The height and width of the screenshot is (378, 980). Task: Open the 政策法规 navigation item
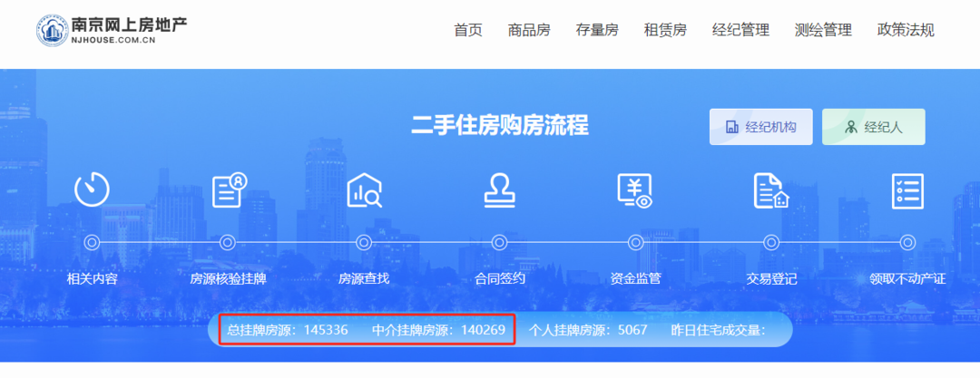[x=906, y=30]
